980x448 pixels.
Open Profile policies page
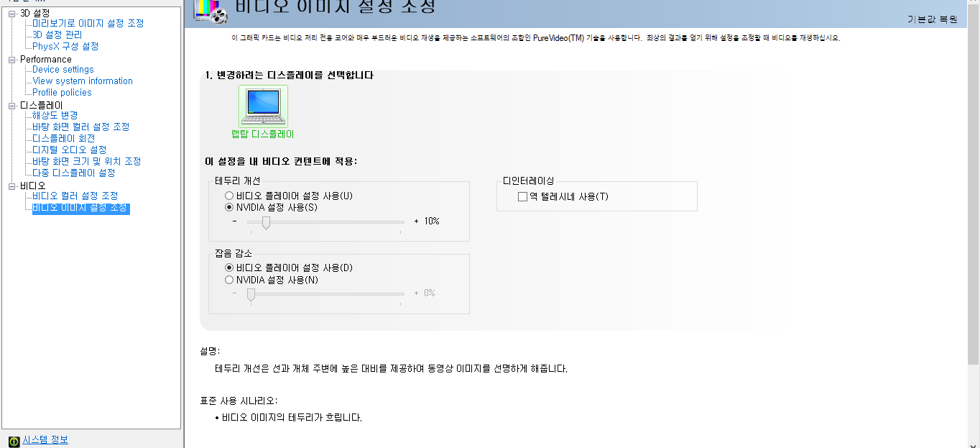[x=62, y=93]
